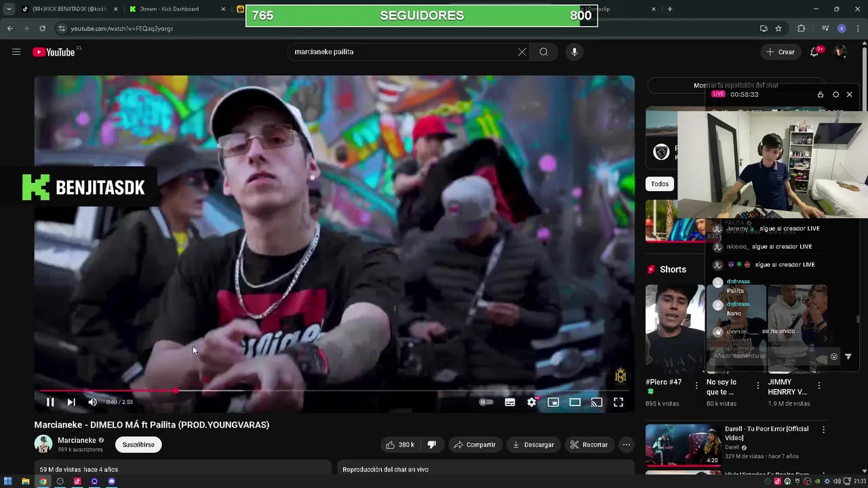Bookmark this page with the star
This screenshot has height=488, width=868.
click(778, 28)
